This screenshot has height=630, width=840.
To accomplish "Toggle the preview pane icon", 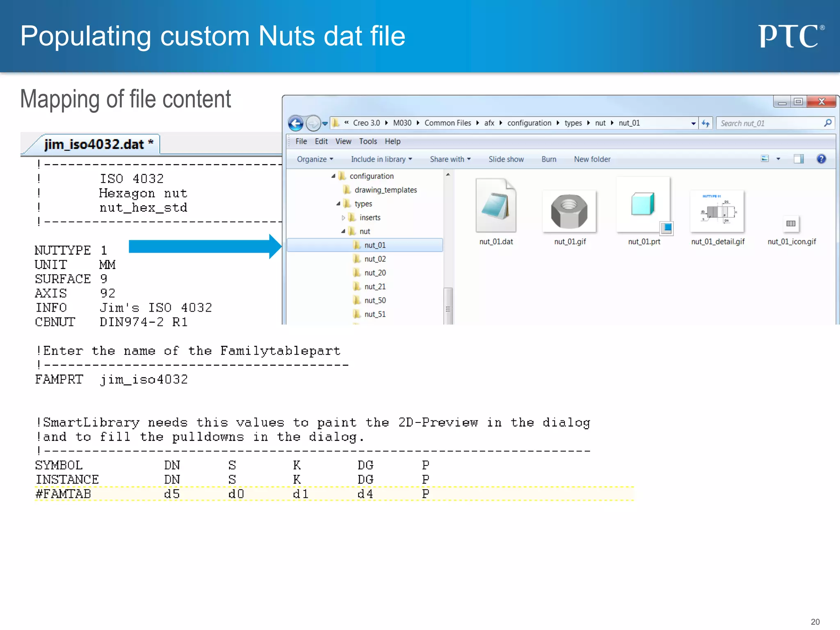I will pos(798,159).
